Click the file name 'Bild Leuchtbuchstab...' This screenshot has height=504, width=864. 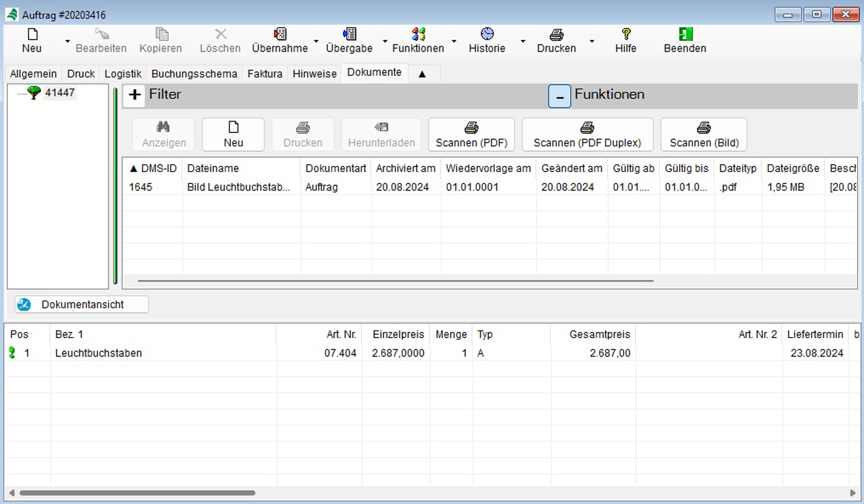pyautogui.click(x=239, y=187)
